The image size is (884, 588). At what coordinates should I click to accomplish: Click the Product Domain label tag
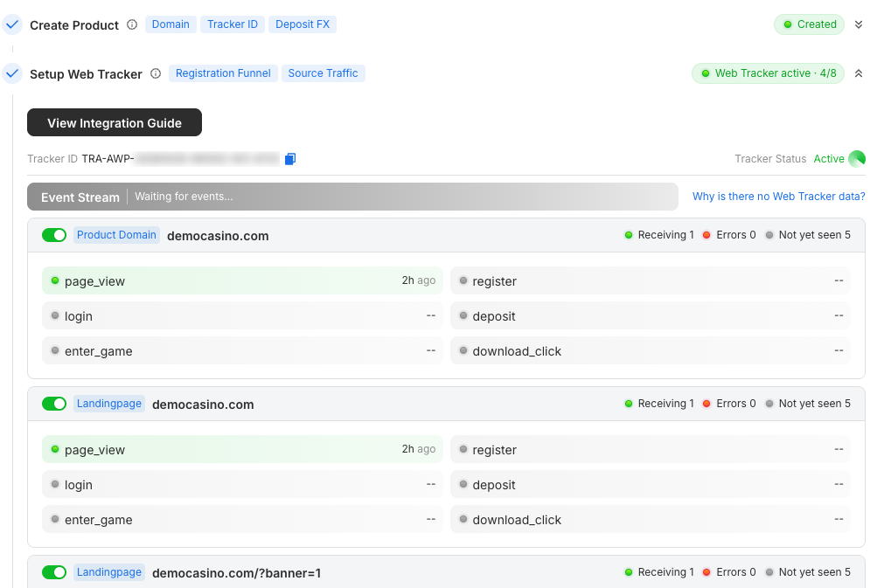(x=116, y=235)
